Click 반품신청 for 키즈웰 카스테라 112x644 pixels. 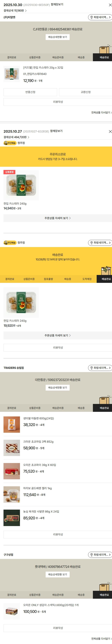[30, 92]
